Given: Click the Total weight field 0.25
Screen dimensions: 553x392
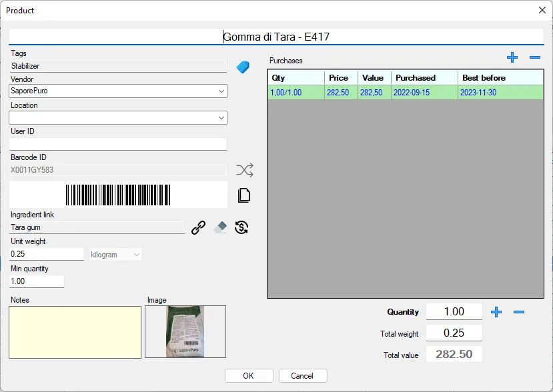Looking at the screenshot, I should tap(454, 333).
